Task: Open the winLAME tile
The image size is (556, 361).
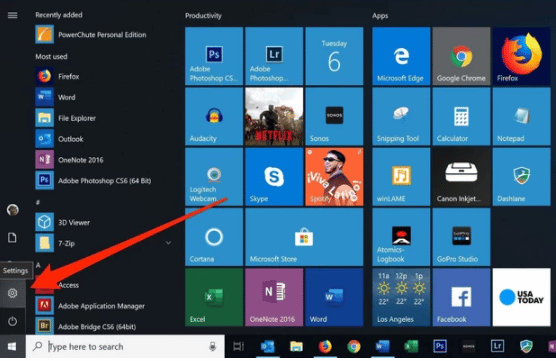Action: point(401,177)
